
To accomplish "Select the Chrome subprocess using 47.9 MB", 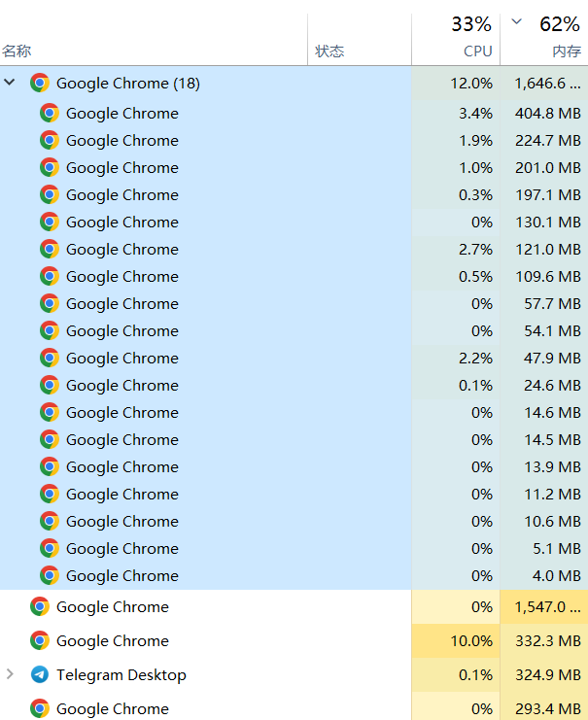I will 122,358.
